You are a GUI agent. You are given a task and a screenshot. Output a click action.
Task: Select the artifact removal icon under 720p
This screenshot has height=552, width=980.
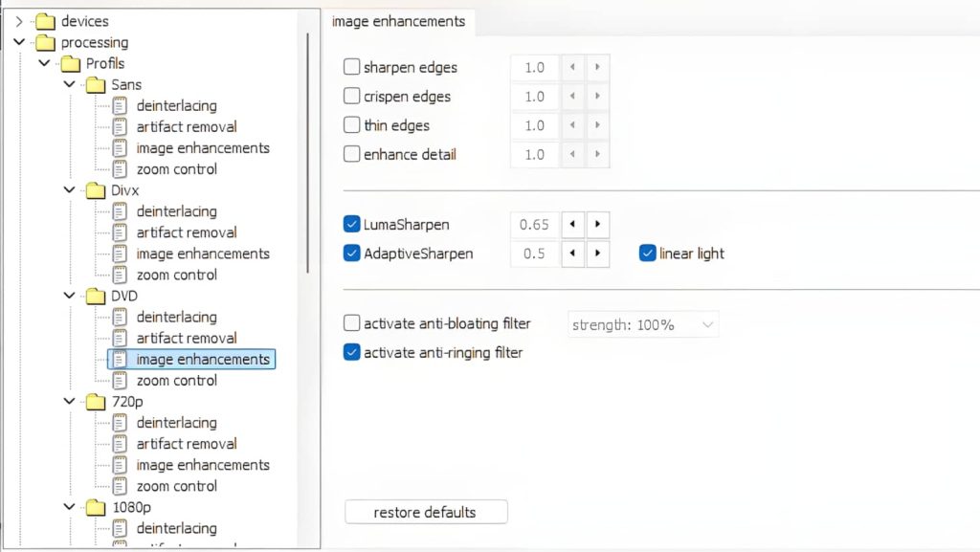[x=119, y=443]
